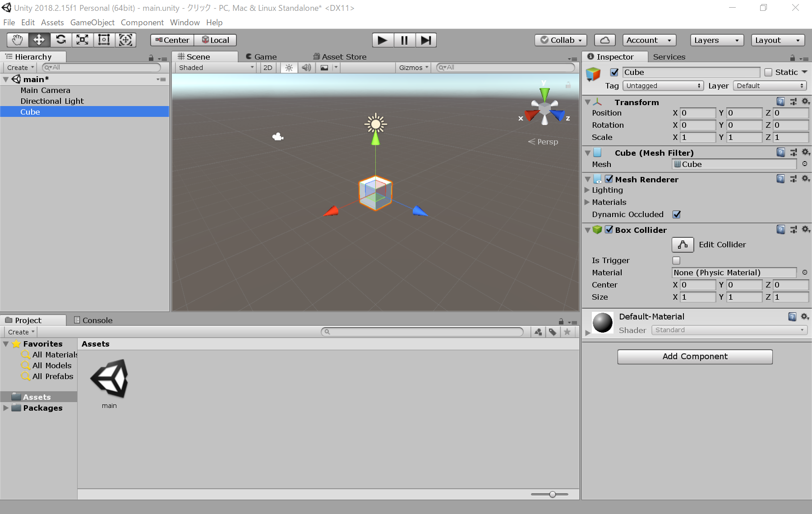The width and height of the screenshot is (812, 514).
Task: Open the cloud services icon
Action: click(x=605, y=40)
